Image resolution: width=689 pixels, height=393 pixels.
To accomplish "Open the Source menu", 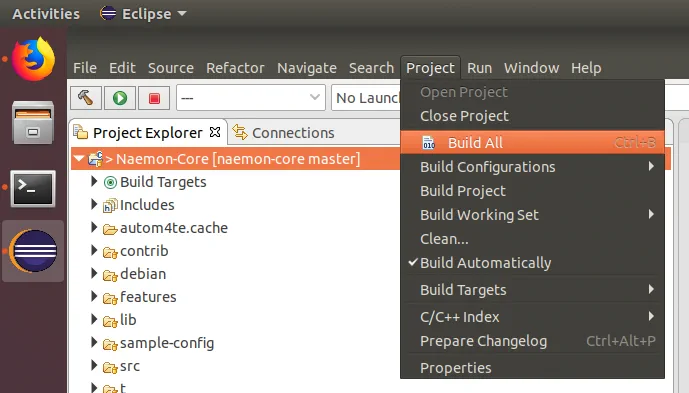I will point(170,68).
